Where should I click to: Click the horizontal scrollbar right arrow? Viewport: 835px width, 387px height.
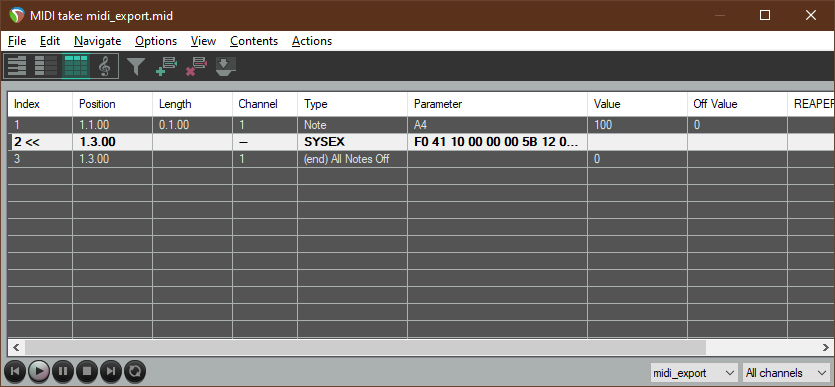pos(825,347)
